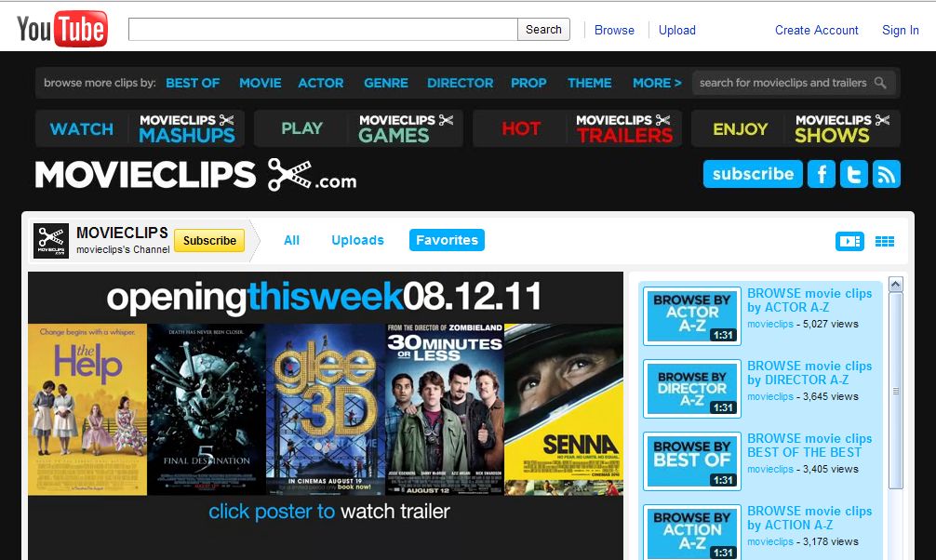Browse clips by GENRE
This screenshot has width=936, height=560.
(x=386, y=83)
